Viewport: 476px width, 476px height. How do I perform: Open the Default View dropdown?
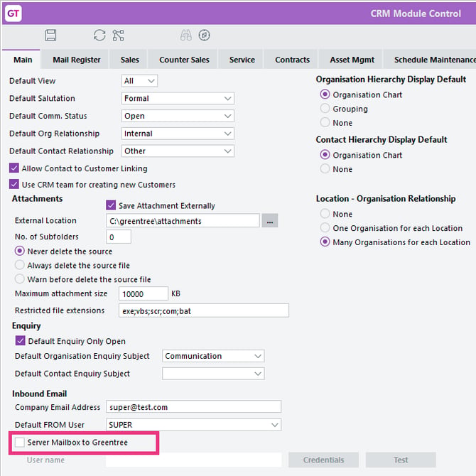(140, 81)
